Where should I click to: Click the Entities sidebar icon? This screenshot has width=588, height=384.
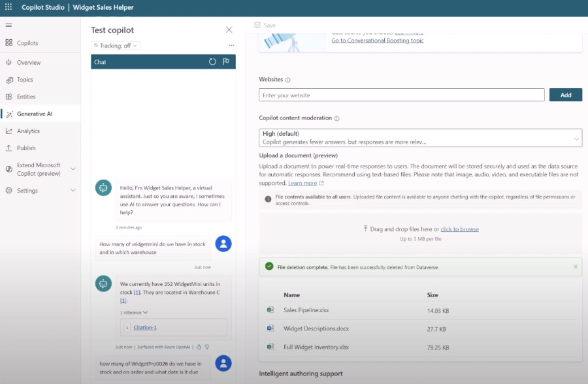click(x=9, y=97)
